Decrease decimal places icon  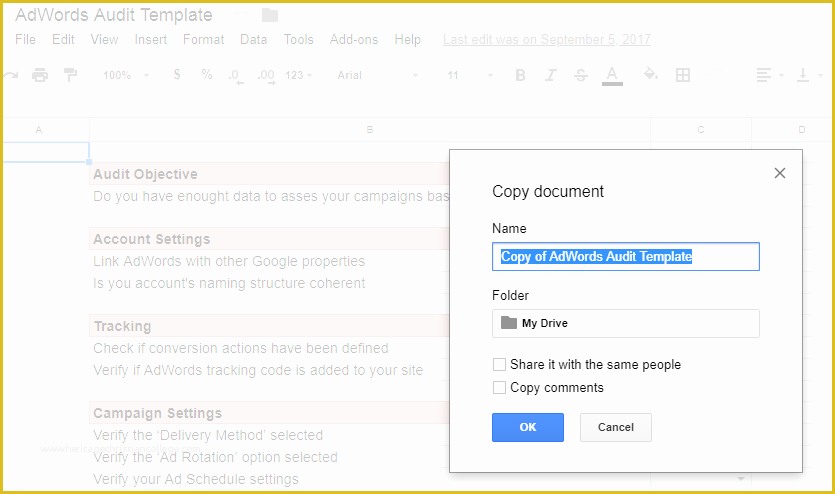tap(235, 76)
